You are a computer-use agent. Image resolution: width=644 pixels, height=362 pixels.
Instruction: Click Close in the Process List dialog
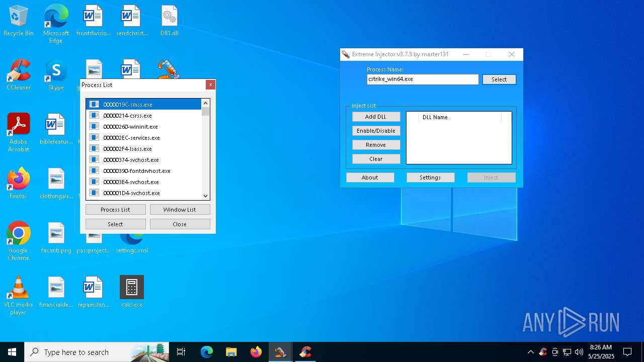pos(180,224)
